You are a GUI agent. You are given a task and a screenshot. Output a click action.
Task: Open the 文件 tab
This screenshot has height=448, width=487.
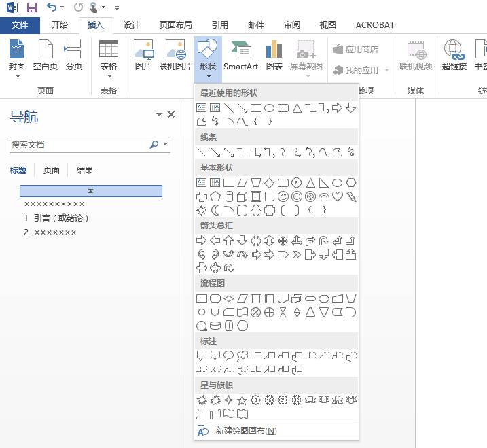point(20,25)
